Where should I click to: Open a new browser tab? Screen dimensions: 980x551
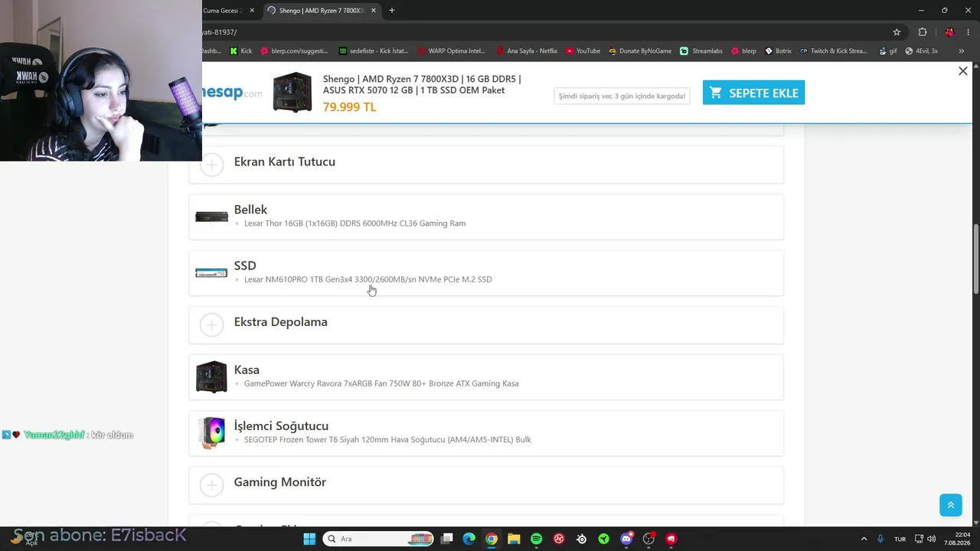(x=392, y=11)
